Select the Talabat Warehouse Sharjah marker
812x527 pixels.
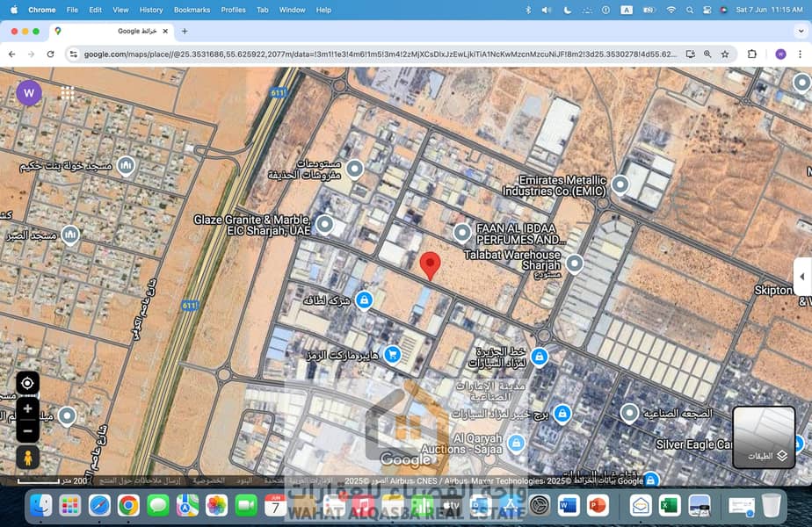tap(575, 263)
